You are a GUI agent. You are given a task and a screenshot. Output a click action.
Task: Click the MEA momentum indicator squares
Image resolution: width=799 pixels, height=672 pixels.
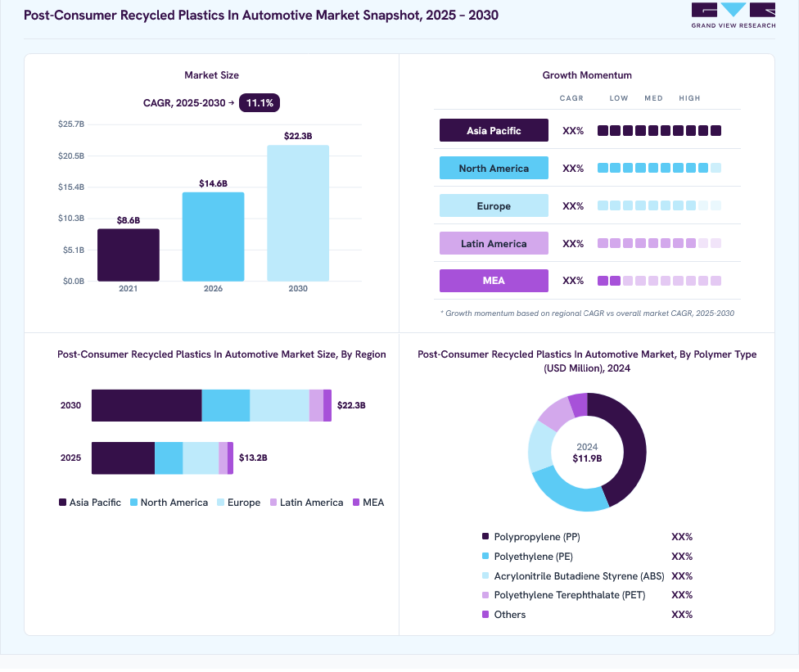(x=659, y=281)
